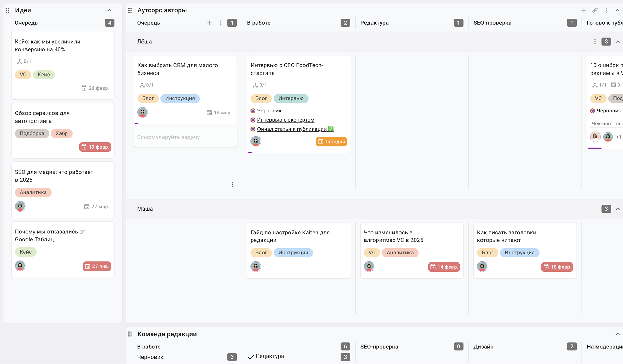Toggle Интервью с экспертом checklist item
The width and height of the screenshot is (623, 364).
(x=253, y=120)
